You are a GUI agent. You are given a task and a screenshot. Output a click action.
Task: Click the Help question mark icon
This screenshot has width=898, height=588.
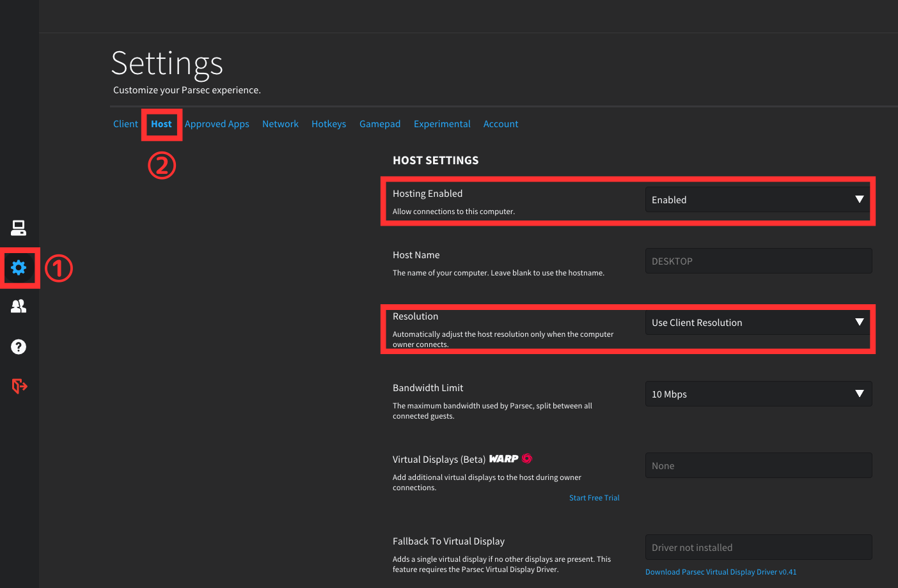coord(19,346)
